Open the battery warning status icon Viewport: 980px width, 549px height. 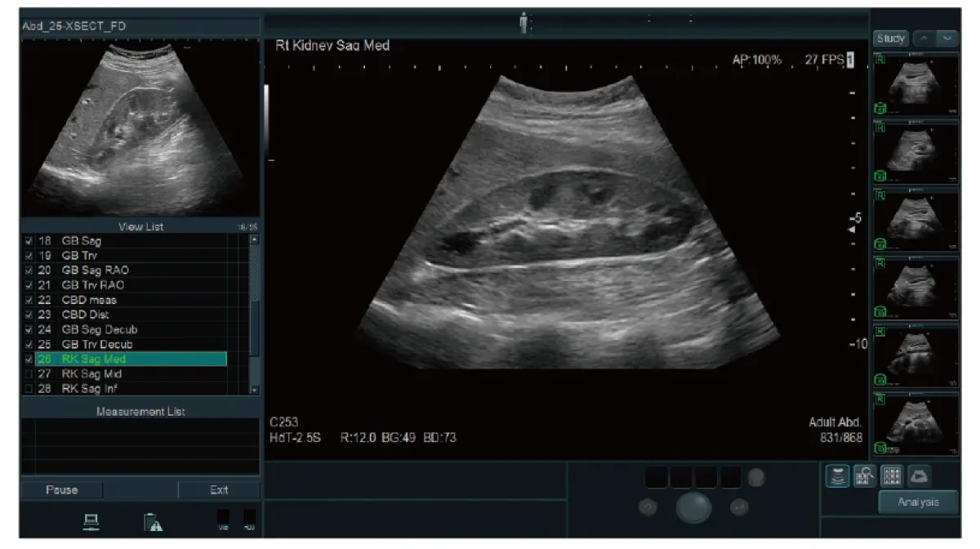click(x=152, y=521)
